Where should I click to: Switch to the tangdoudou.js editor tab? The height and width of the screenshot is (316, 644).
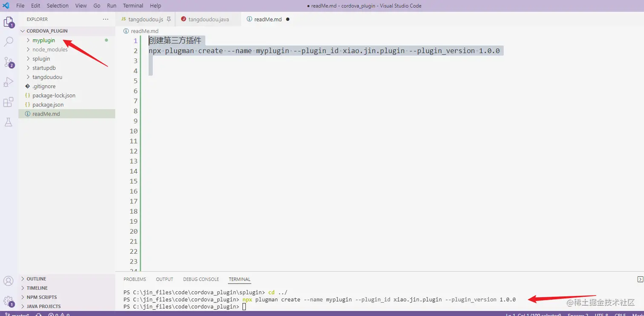click(145, 19)
